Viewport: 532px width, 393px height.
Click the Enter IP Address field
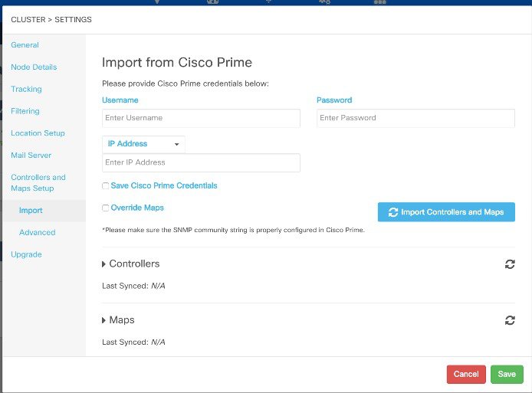201,162
